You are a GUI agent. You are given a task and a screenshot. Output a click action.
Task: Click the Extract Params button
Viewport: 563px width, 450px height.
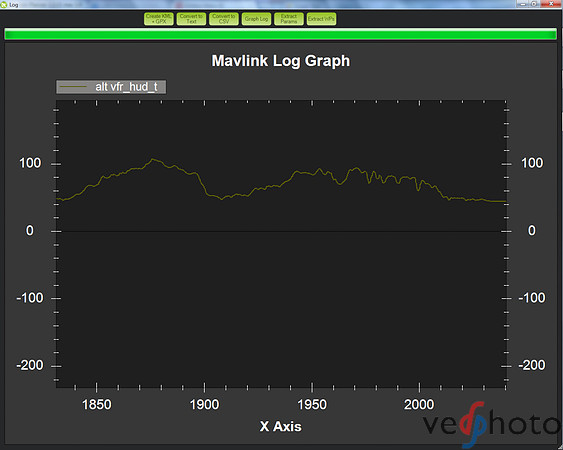[289, 19]
